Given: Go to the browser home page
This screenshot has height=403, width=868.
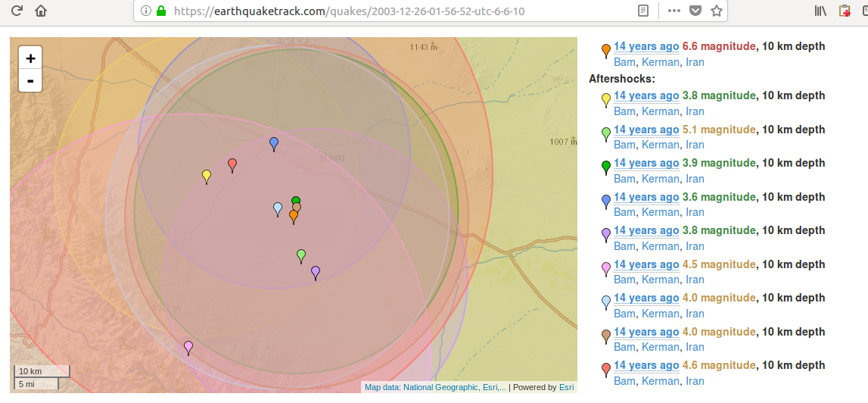Looking at the screenshot, I should [41, 11].
